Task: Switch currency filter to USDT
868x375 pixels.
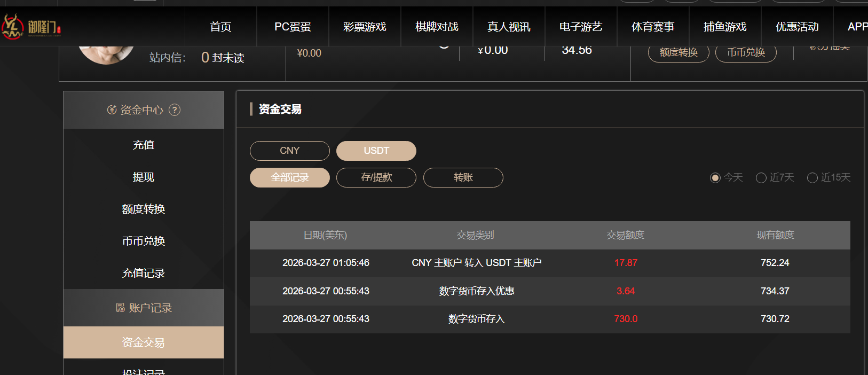Action: 376,151
